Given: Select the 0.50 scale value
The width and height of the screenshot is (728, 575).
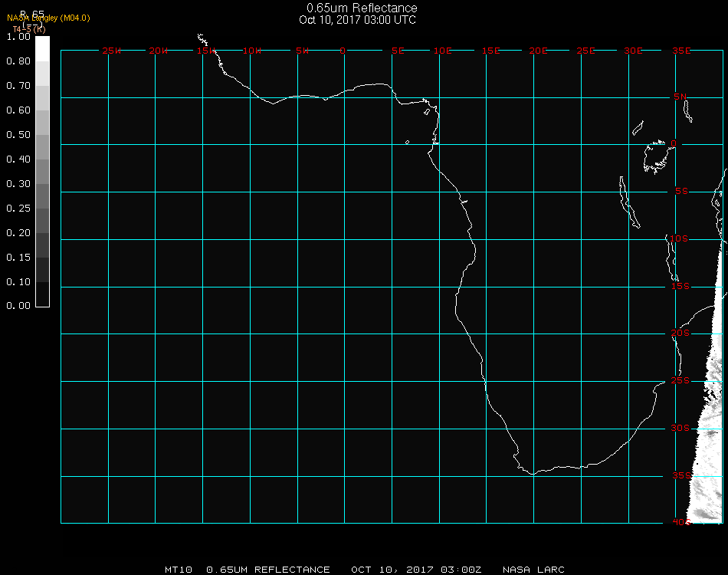Looking at the screenshot, I should coord(18,135).
